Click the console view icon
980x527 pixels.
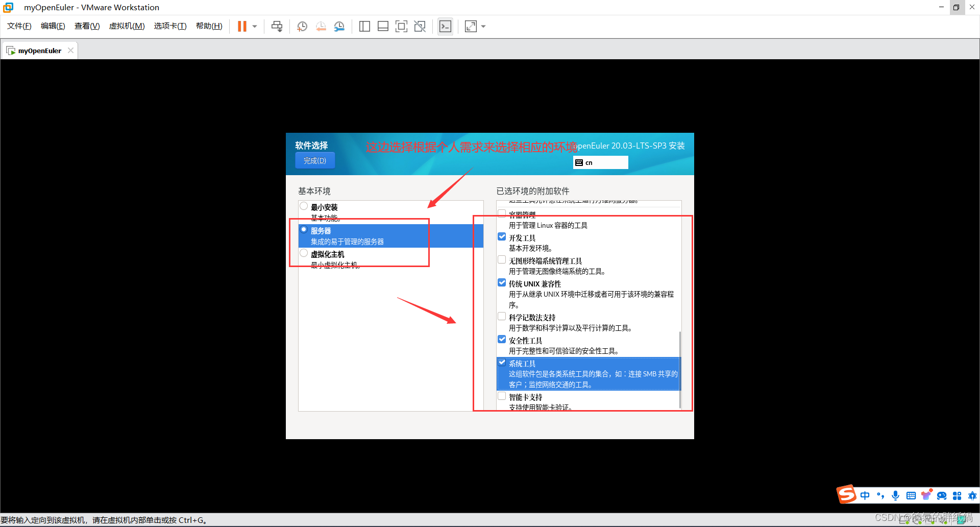(x=445, y=26)
